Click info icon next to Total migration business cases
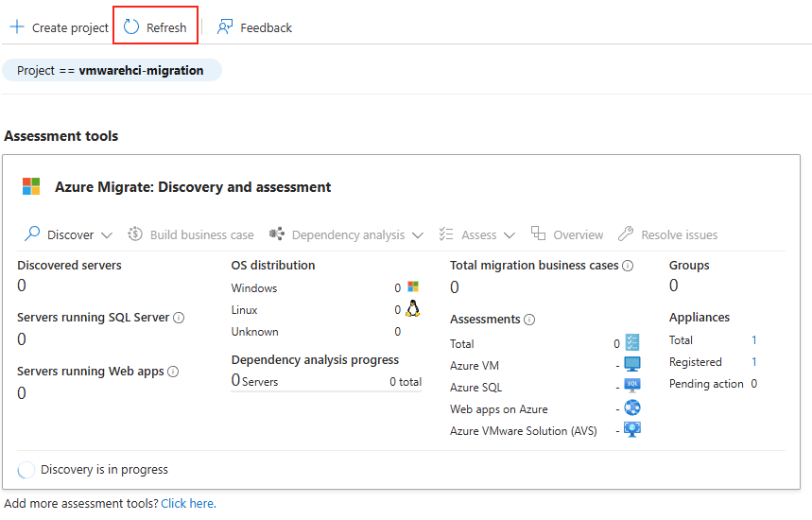The width and height of the screenshot is (812, 520). click(628, 266)
